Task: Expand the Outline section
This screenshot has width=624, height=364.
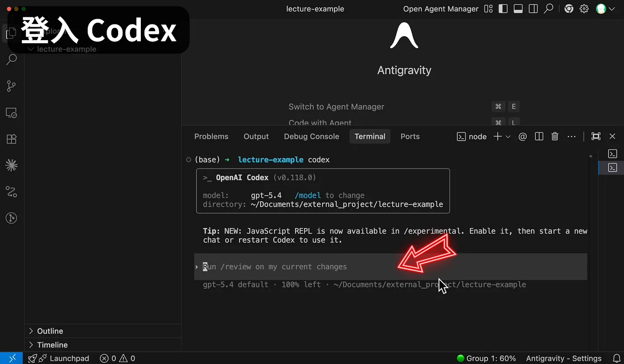Action: coord(103,331)
